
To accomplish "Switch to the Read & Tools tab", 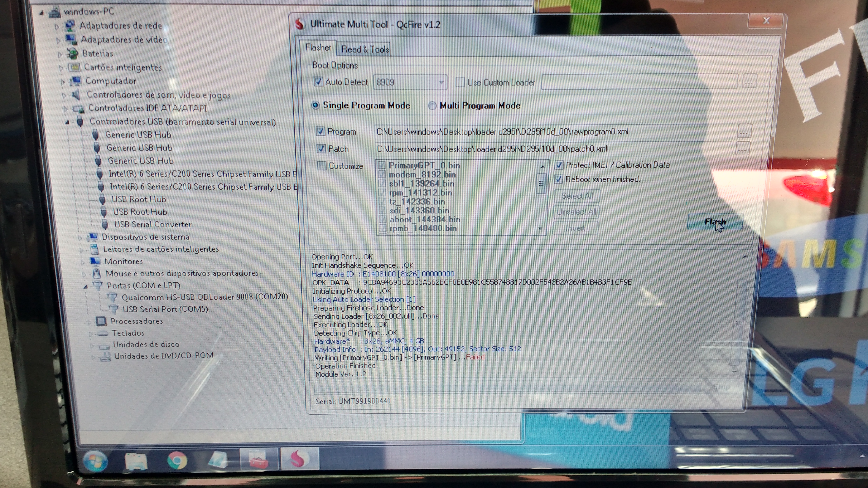I will (x=365, y=49).
